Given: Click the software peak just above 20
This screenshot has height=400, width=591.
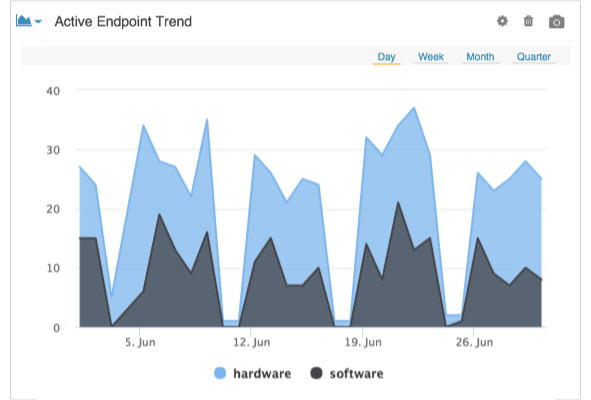Looking at the screenshot, I should [398, 202].
